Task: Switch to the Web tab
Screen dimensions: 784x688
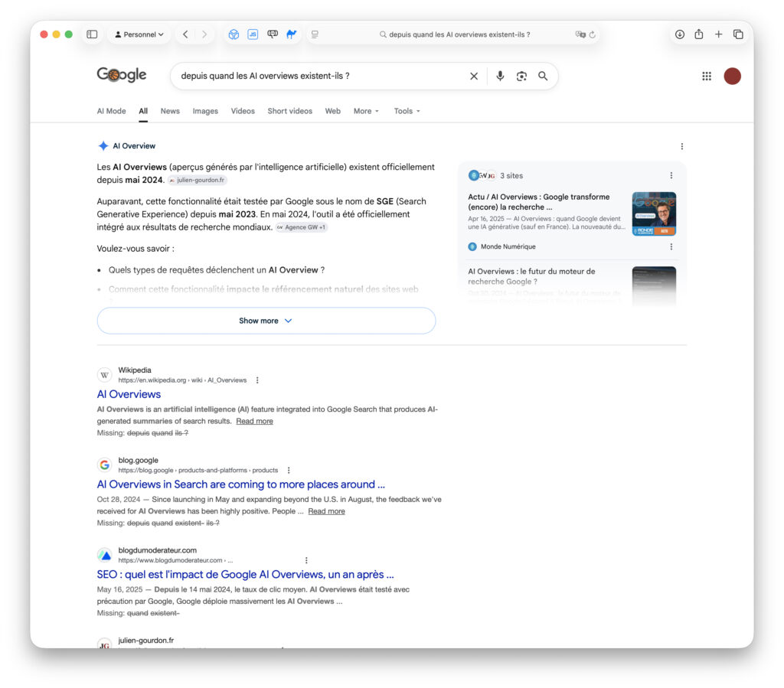Action: pyautogui.click(x=333, y=111)
